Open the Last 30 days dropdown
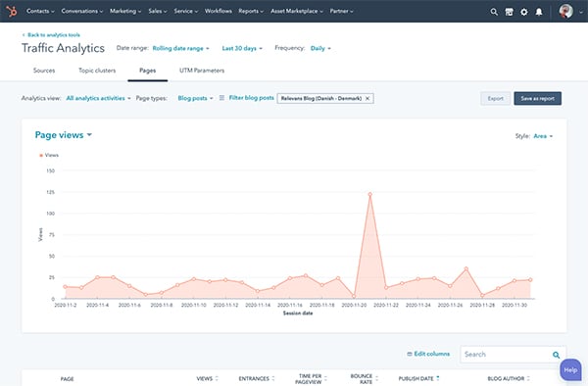The width and height of the screenshot is (588, 386). point(242,48)
